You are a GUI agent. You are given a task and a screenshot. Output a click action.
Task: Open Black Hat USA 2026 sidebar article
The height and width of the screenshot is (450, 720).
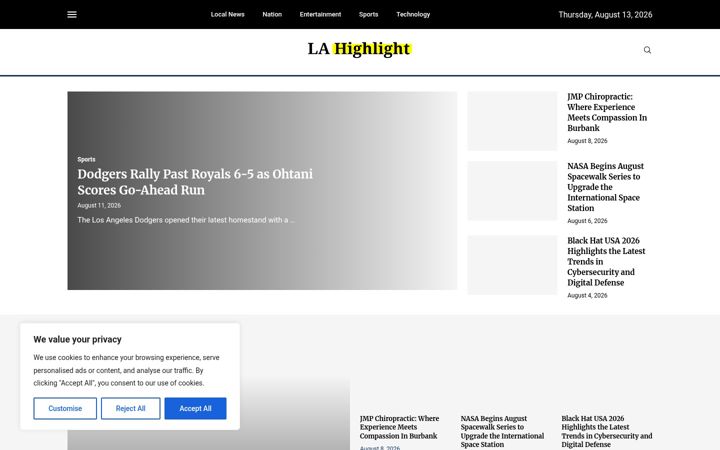click(606, 261)
